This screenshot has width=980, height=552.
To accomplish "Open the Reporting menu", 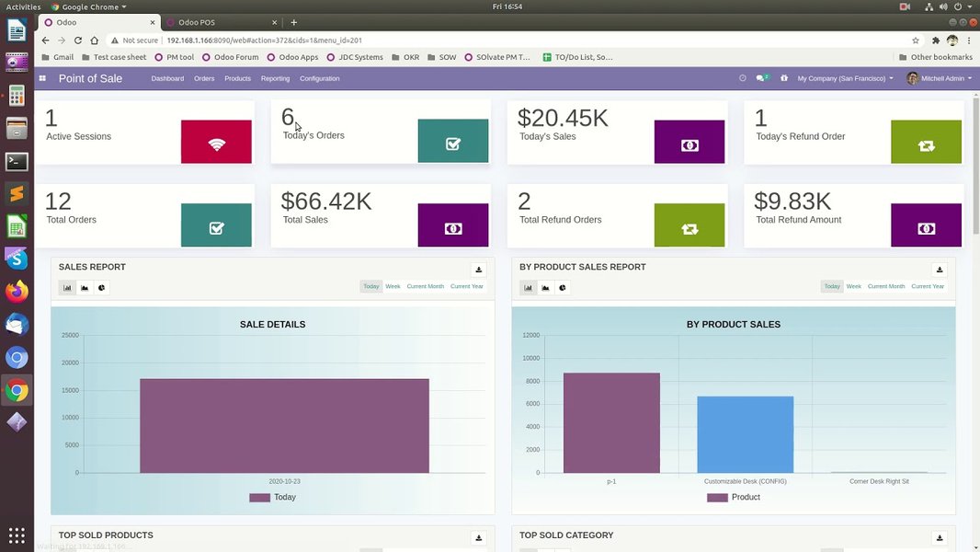I will click(x=275, y=78).
